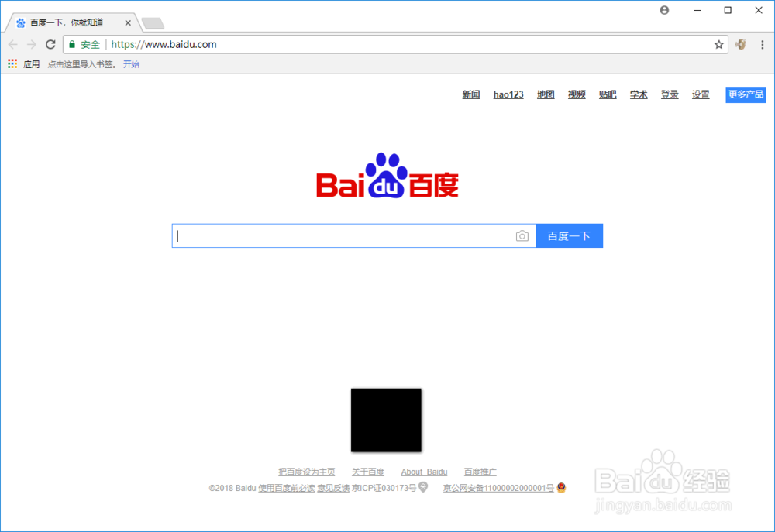Minimize the Chrome window
Screen dimensions: 775x532
point(697,10)
